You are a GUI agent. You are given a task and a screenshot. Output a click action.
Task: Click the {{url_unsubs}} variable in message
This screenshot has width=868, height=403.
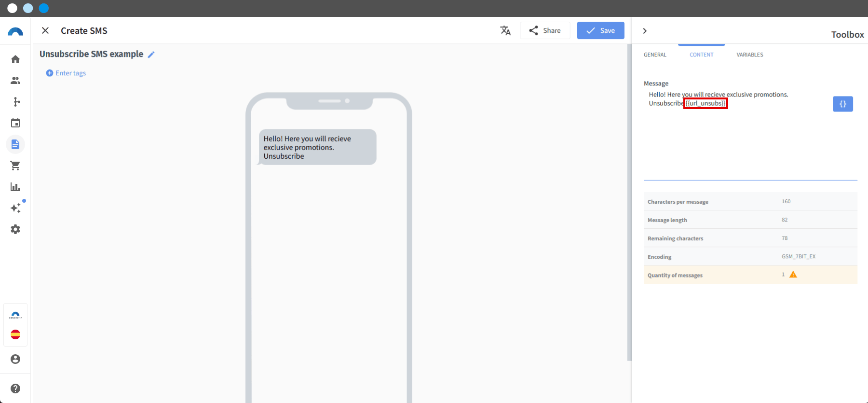(x=705, y=103)
